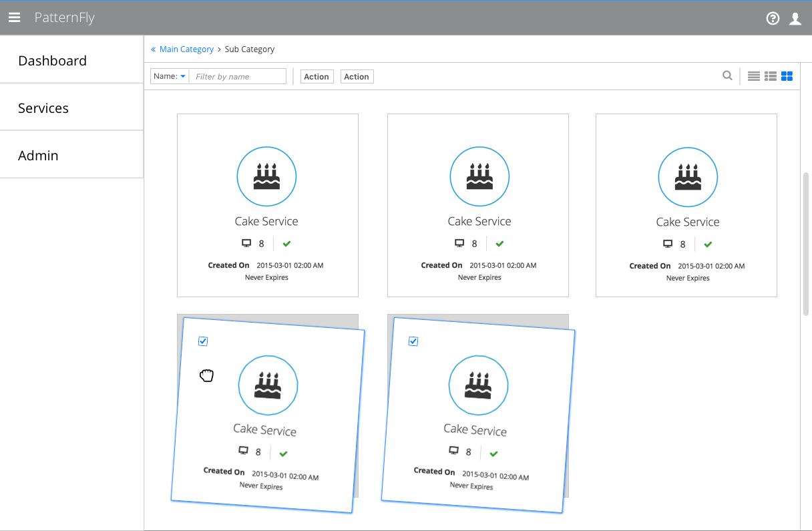Screen dimensions: 812x531
Task: Uncheck the left selected card's checkbox
Action: coord(203,341)
